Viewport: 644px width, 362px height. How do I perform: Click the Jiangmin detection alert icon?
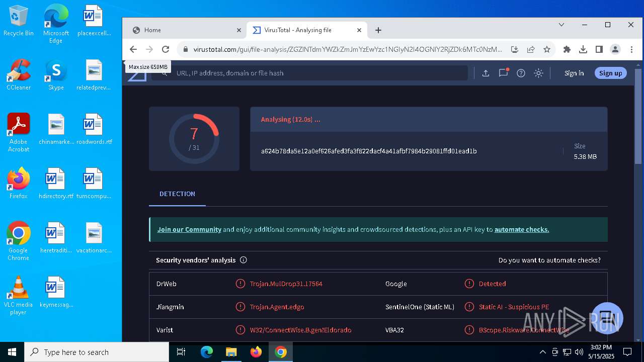240,307
